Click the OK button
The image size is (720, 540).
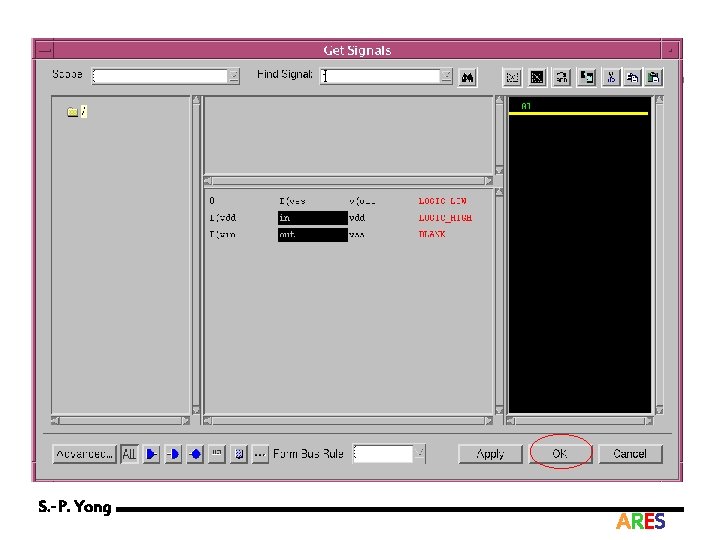[x=560, y=454]
